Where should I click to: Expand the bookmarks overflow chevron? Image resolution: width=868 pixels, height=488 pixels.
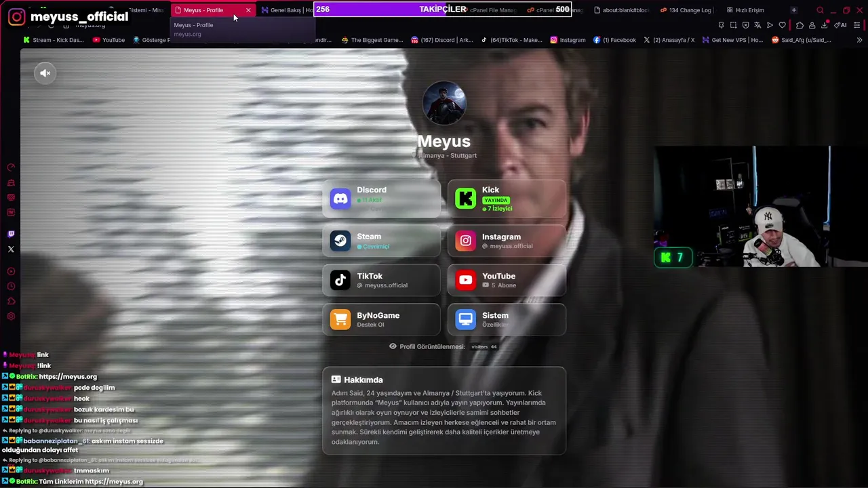[x=859, y=40]
